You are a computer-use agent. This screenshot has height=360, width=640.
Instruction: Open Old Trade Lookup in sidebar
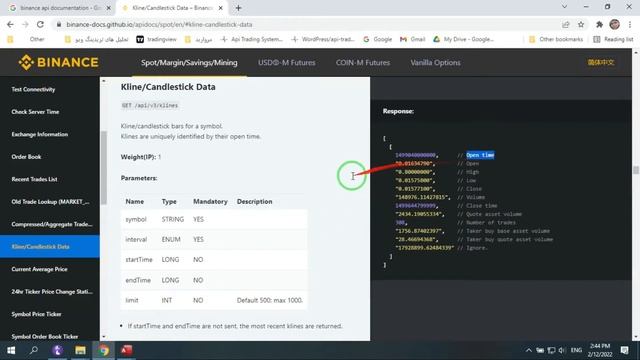coord(50,202)
